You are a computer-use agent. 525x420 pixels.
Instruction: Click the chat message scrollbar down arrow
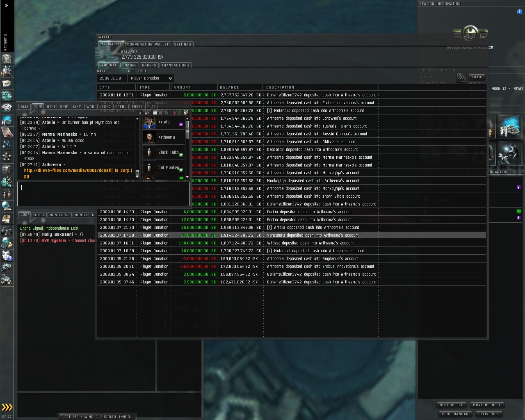[137, 177]
